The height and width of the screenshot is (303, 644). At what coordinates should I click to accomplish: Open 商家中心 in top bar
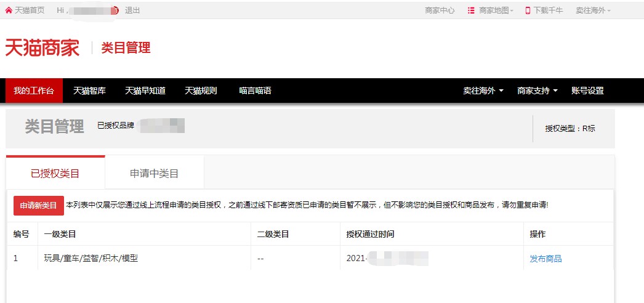tap(440, 10)
